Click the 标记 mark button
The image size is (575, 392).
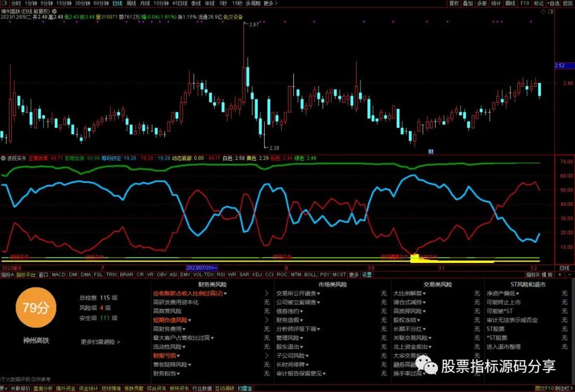tap(539, 3)
